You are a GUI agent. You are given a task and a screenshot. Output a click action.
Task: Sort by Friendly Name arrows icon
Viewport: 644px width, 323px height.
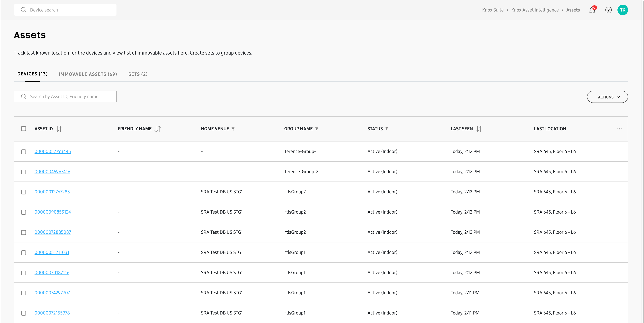(x=158, y=129)
